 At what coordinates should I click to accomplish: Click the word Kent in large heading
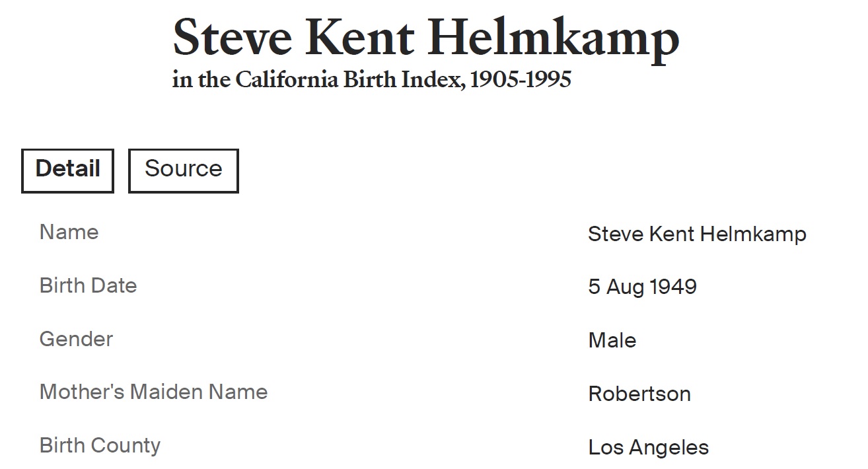[x=360, y=38]
